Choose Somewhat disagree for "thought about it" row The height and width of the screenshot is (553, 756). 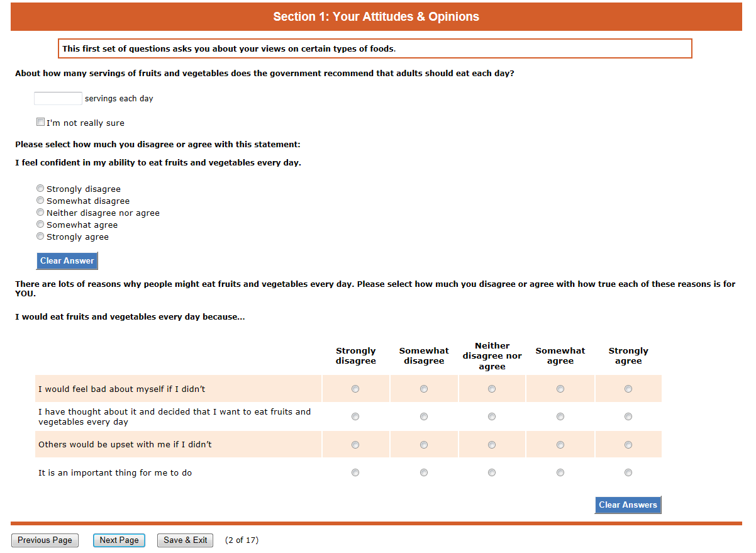tap(424, 416)
